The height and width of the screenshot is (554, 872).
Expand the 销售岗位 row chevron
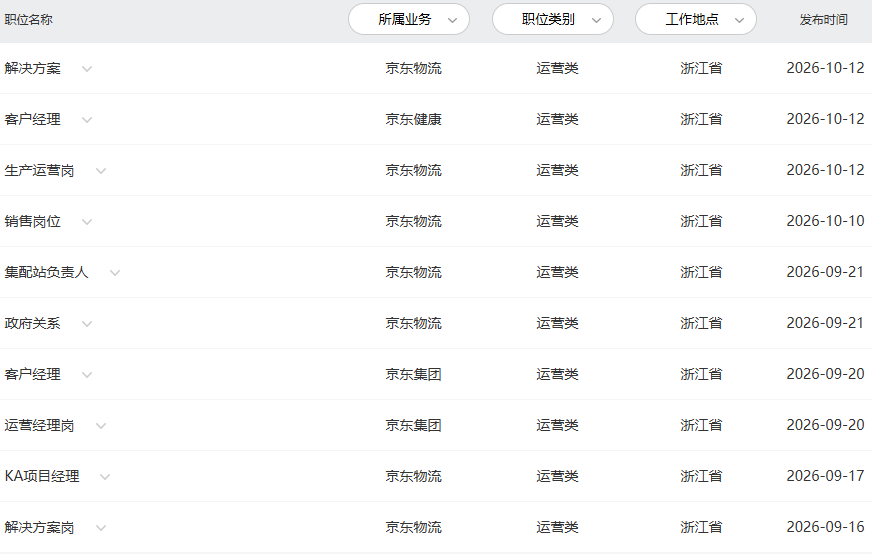click(87, 222)
